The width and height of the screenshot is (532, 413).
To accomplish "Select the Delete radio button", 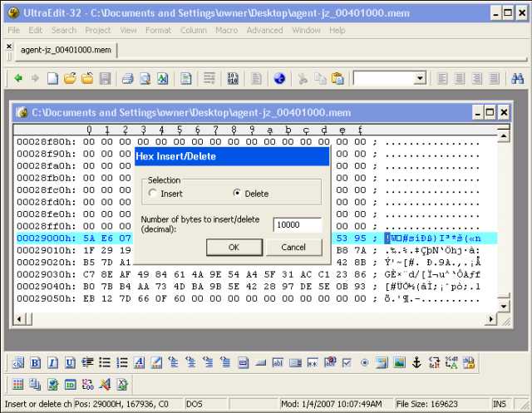I will pos(237,194).
